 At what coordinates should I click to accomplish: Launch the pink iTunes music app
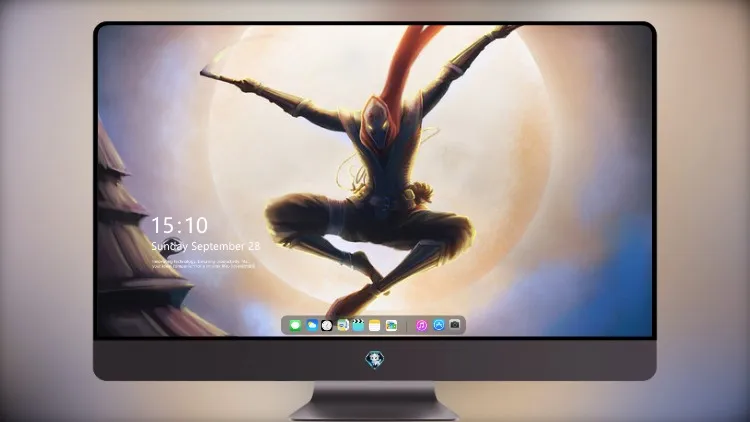click(421, 325)
